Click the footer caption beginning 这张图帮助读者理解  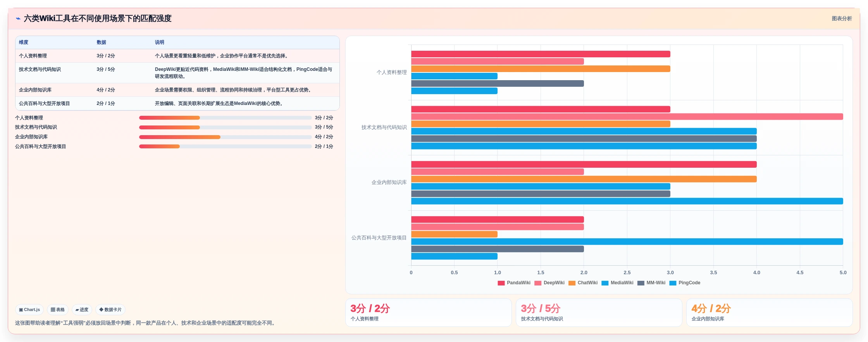click(146, 323)
